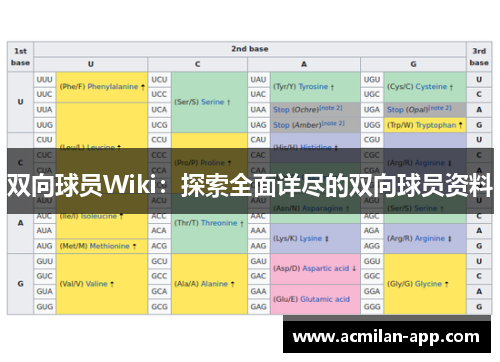Select the AAG codon cell
500x362 pixels.
pyautogui.click(x=259, y=246)
